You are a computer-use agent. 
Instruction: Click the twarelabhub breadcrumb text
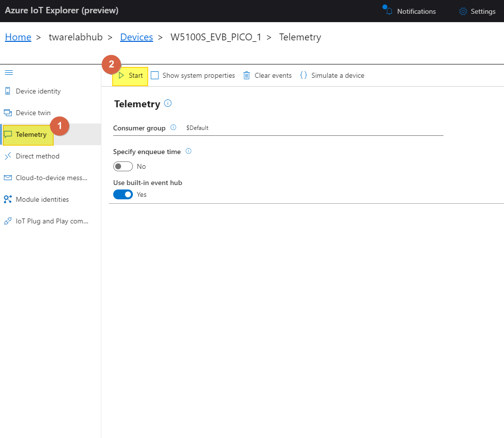tap(75, 37)
